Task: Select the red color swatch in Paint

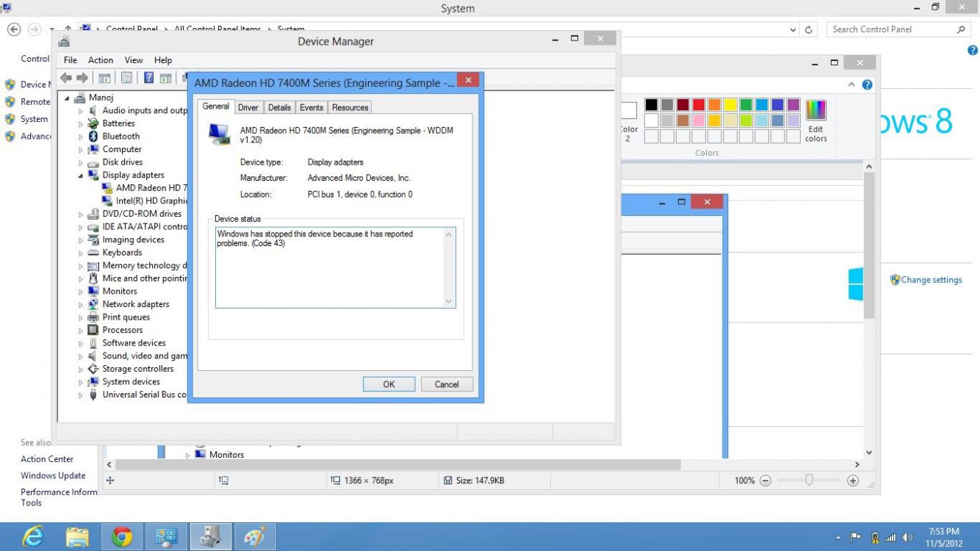Action: (x=699, y=105)
